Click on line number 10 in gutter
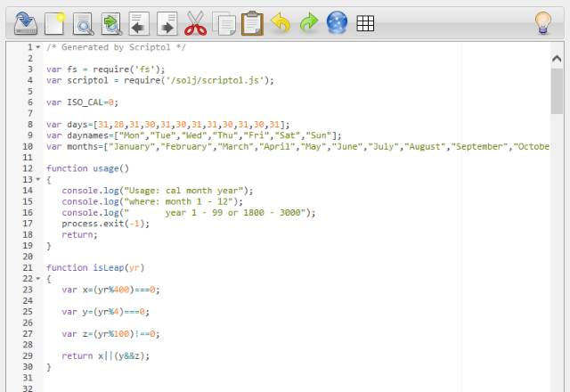570x392 pixels. 28,146
